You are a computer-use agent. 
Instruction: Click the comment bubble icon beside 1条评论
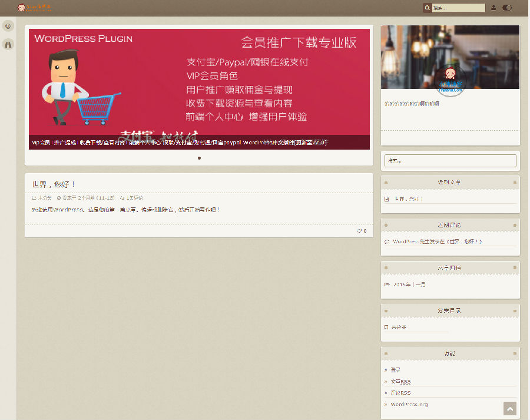click(121, 197)
